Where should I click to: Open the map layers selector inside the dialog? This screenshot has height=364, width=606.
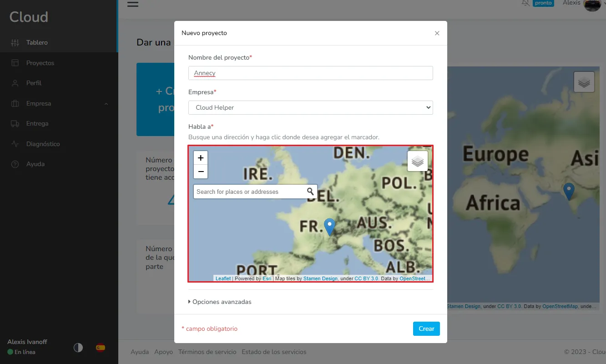(x=417, y=161)
